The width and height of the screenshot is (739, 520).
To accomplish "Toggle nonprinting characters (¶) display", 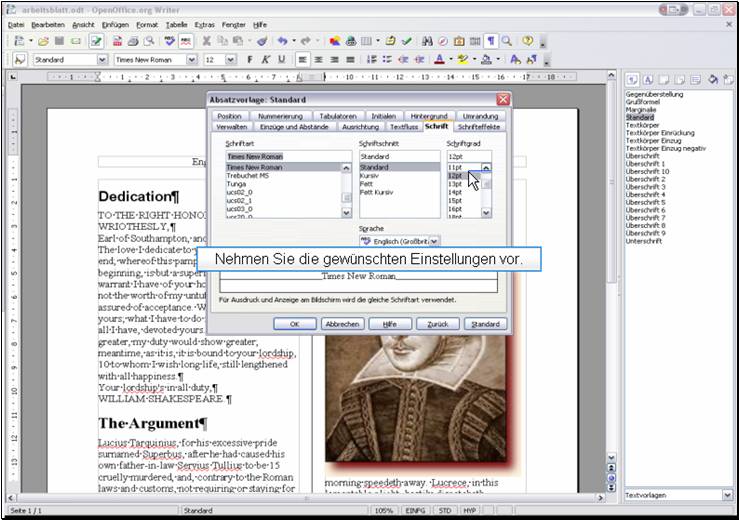I will [x=490, y=41].
